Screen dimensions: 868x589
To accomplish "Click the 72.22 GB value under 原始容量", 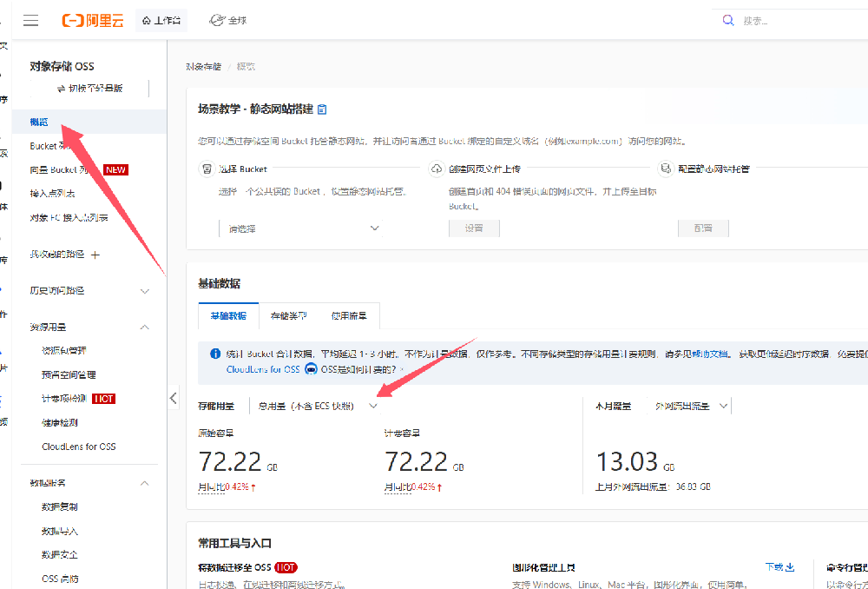I will click(238, 461).
